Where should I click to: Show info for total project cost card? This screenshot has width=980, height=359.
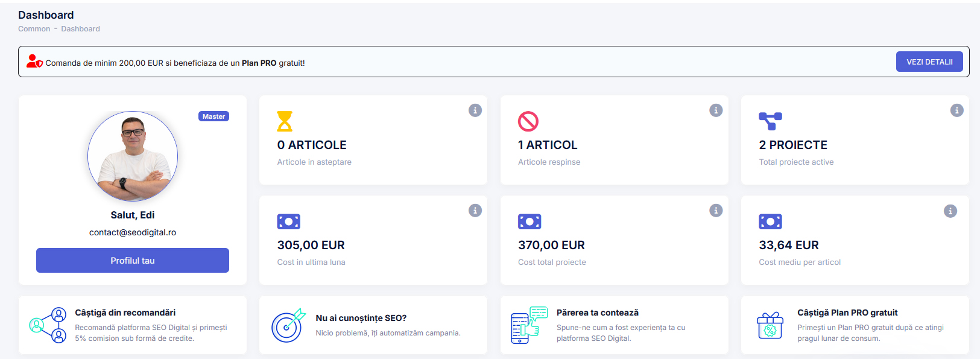click(716, 211)
